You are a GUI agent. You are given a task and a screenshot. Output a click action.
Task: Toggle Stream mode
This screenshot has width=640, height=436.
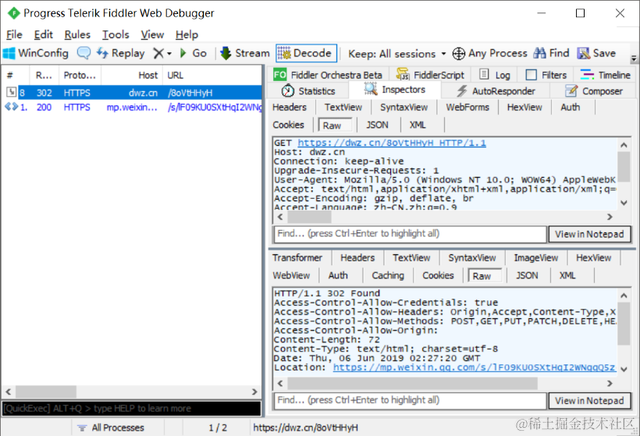click(244, 53)
